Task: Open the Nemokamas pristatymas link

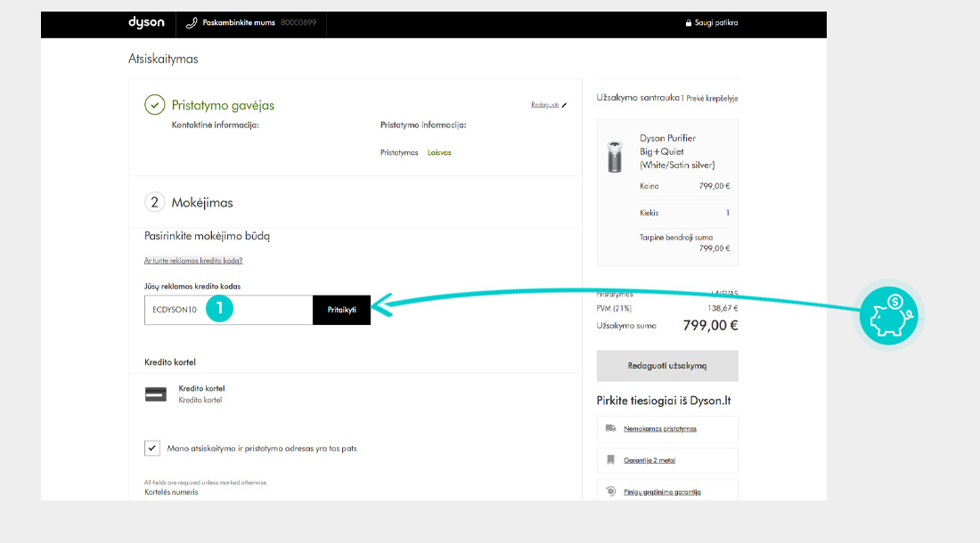Action: click(660, 429)
